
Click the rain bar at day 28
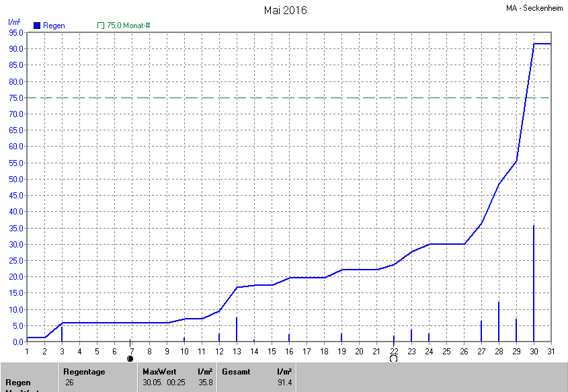point(499,323)
